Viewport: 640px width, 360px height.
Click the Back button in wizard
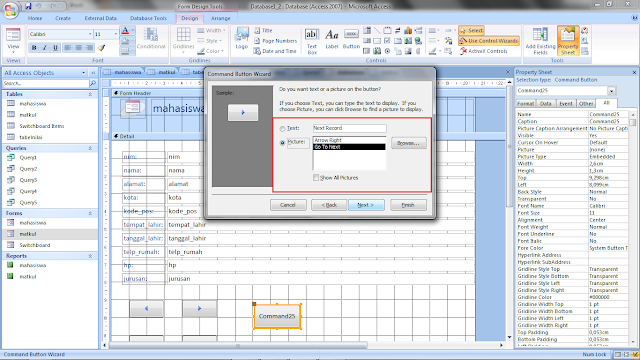point(329,205)
